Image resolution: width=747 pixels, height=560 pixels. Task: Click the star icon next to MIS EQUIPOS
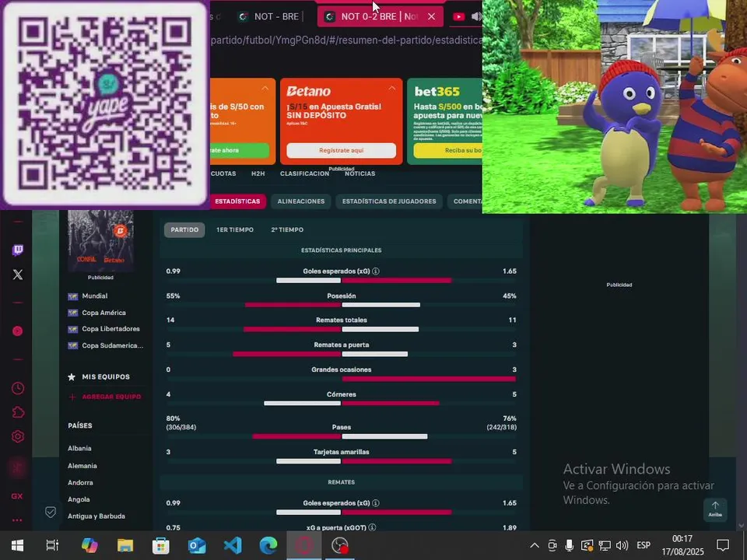[x=72, y=376]
